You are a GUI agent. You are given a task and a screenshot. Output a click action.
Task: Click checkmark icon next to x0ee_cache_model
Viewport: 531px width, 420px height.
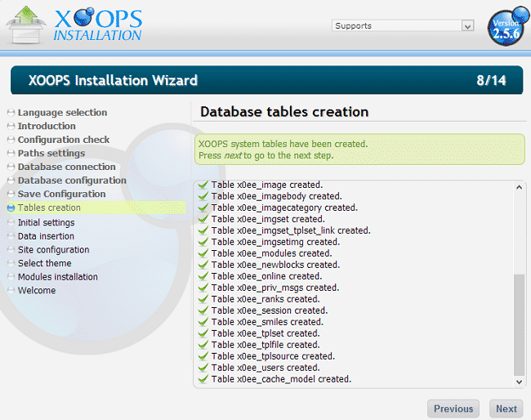(x=203, y=379)
